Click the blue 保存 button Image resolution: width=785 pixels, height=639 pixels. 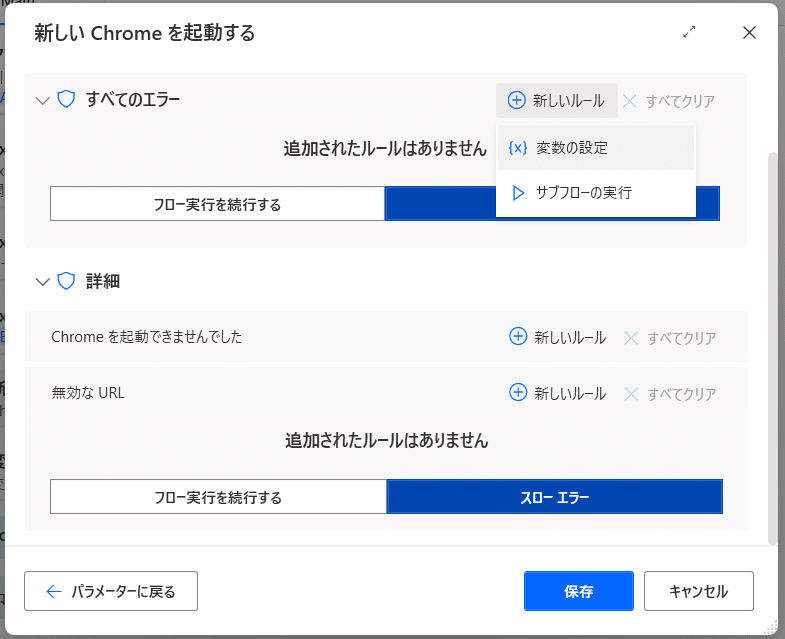(579, 591)
